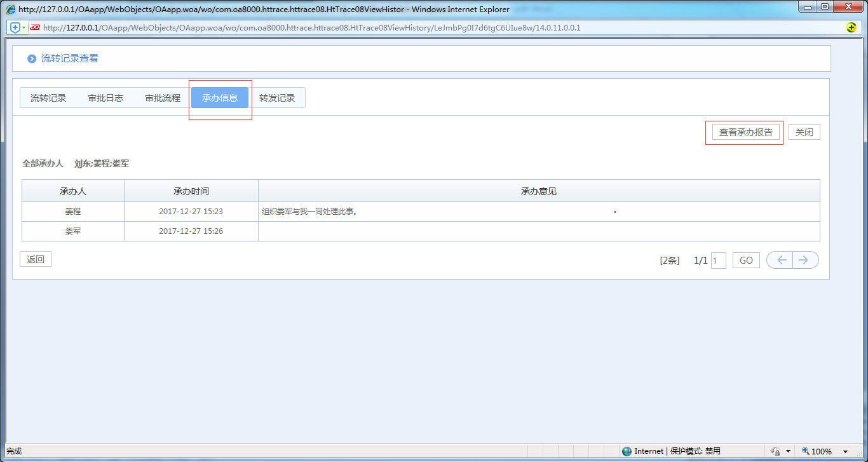Click the privacy lock icon in status bar
The image size is (868, 462).
[775, 451]
